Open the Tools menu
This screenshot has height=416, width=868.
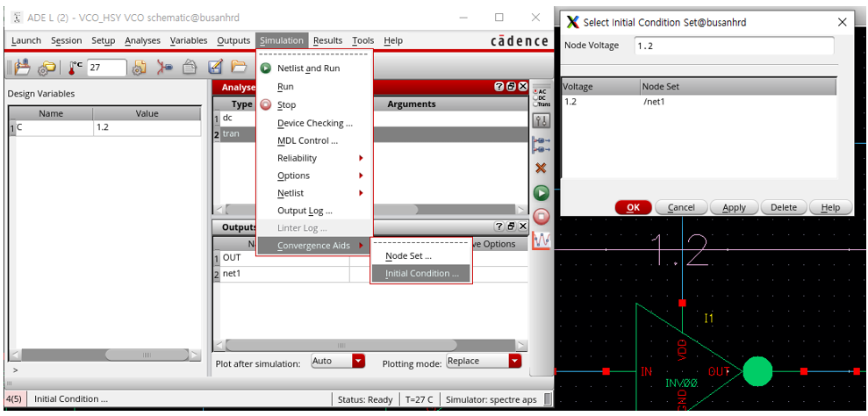click(x=363, y=40)
